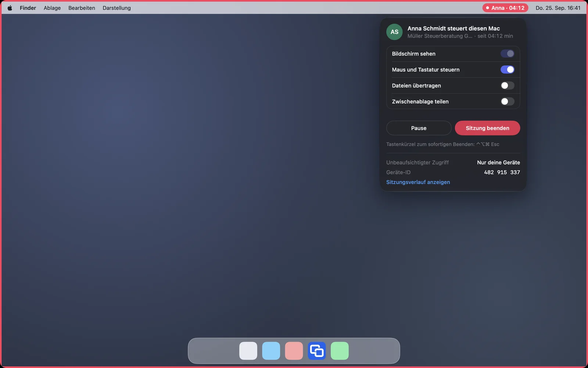Open the Ablage menu
Image resolution: width=588 pixels, height=368 pixels.
52,8
